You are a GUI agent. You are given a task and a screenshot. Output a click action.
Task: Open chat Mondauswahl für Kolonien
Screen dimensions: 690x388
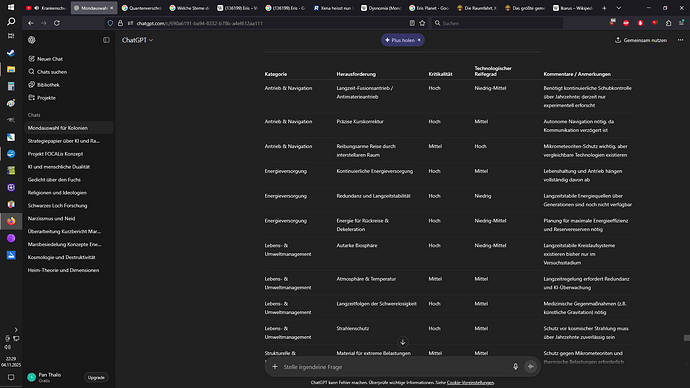point(69,128)
